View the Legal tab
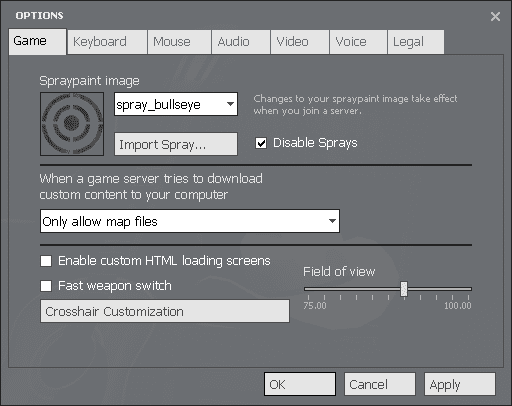Image resolution: width=512 pixels, height=406 pixels. [x=416, y=42]
